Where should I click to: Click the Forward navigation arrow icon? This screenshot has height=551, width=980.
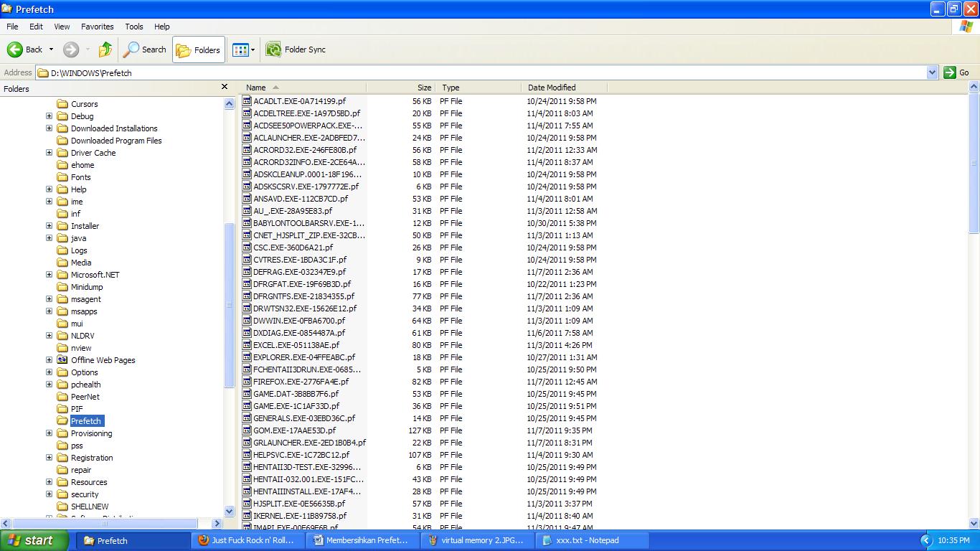click(x=71, y=50)
